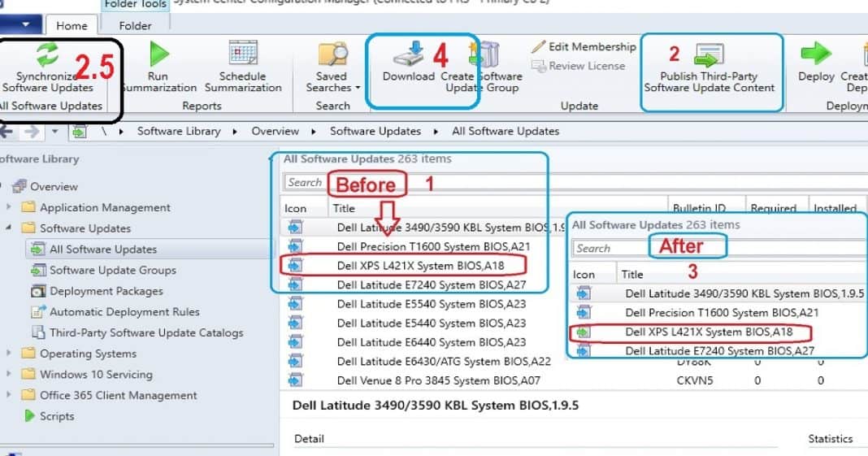Click the breadcrumb bar root icon
Image resolution: width=868 pixels, height=456 pixels.
click(x=79, y=132)
